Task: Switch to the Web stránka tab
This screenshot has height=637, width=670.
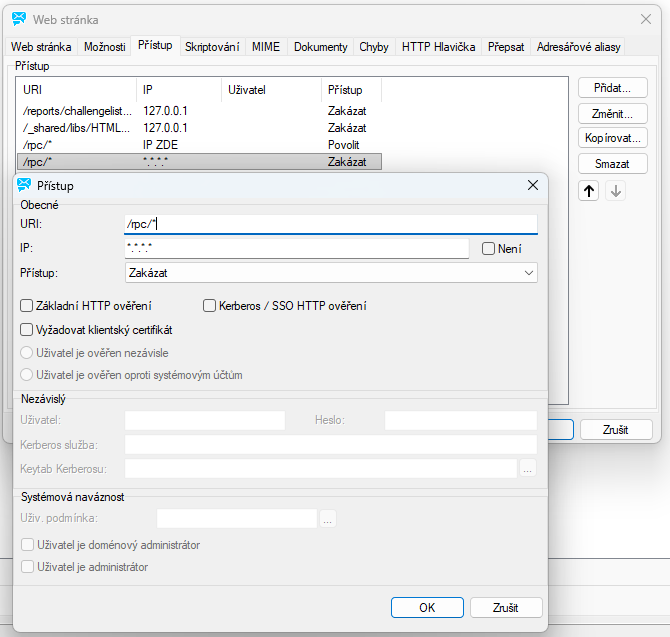Action: point(41,47)
